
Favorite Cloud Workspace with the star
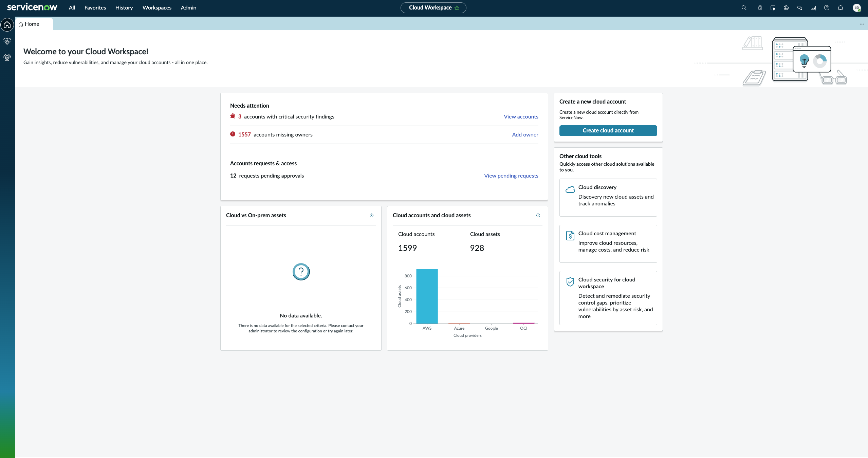click(x=457, y=8)
